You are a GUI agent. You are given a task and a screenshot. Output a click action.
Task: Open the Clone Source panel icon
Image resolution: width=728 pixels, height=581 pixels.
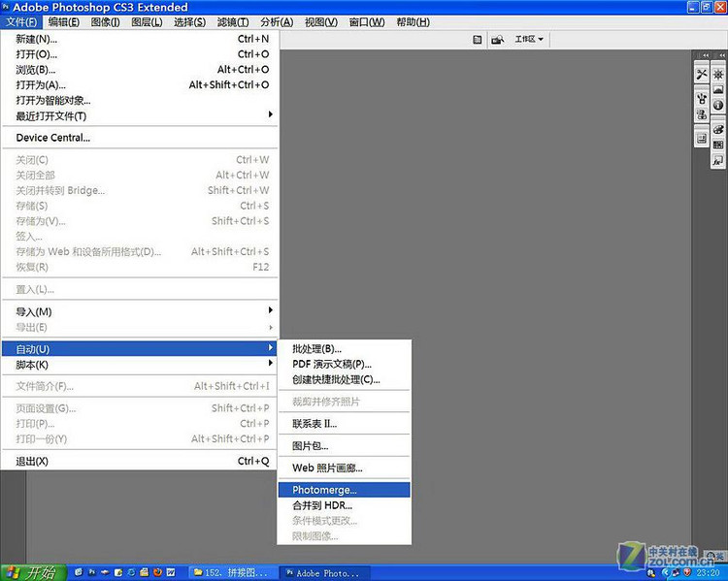coord(701,114)
